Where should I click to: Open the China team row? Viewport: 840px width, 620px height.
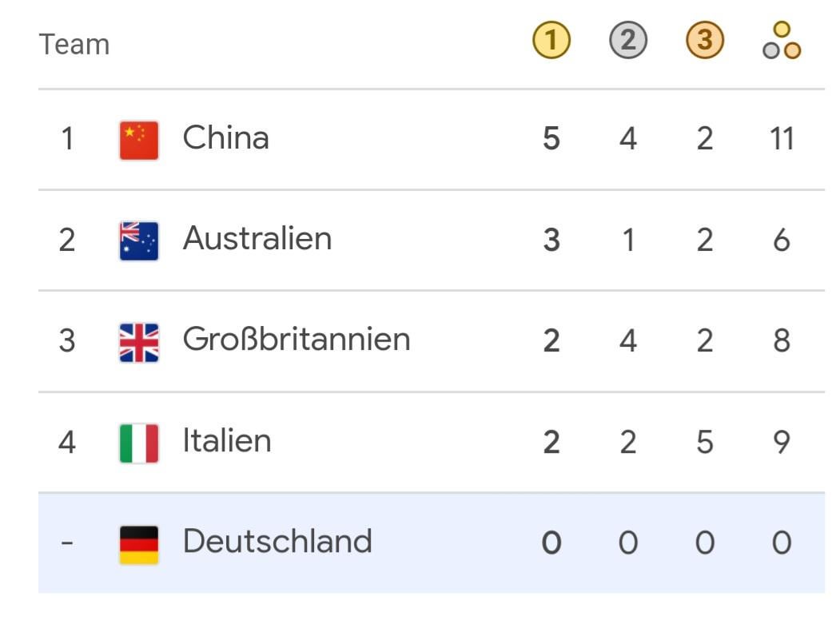[432, 140]
